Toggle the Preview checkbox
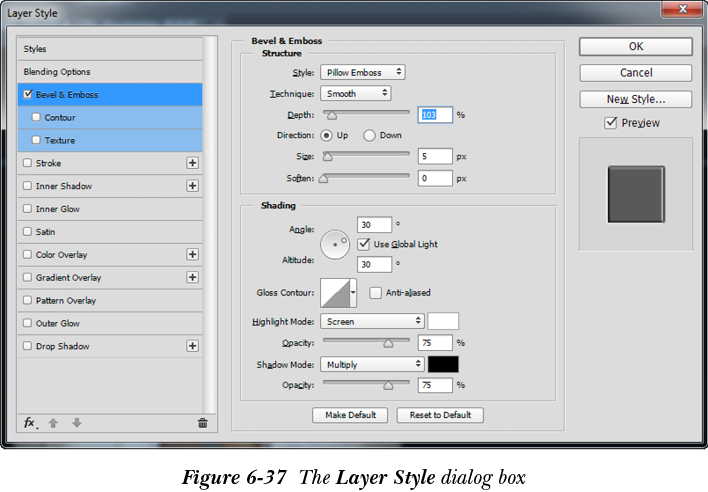The image size is (708, 492). pos(611,123)
